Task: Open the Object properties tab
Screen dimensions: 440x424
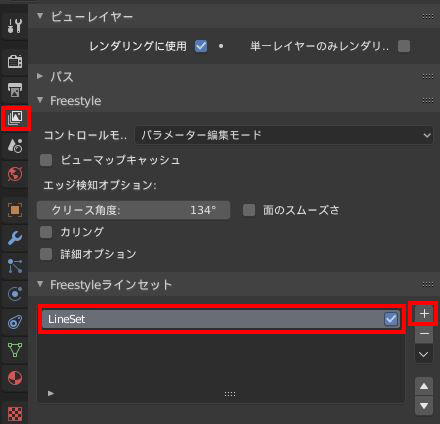Action: (x=15, y=210)
